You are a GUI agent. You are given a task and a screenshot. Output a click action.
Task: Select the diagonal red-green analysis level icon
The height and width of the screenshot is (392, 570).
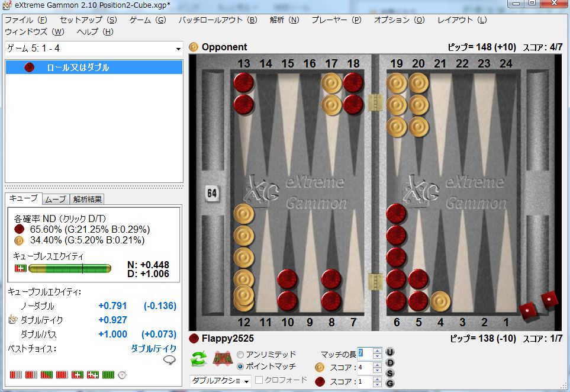(x=47, y=375)
